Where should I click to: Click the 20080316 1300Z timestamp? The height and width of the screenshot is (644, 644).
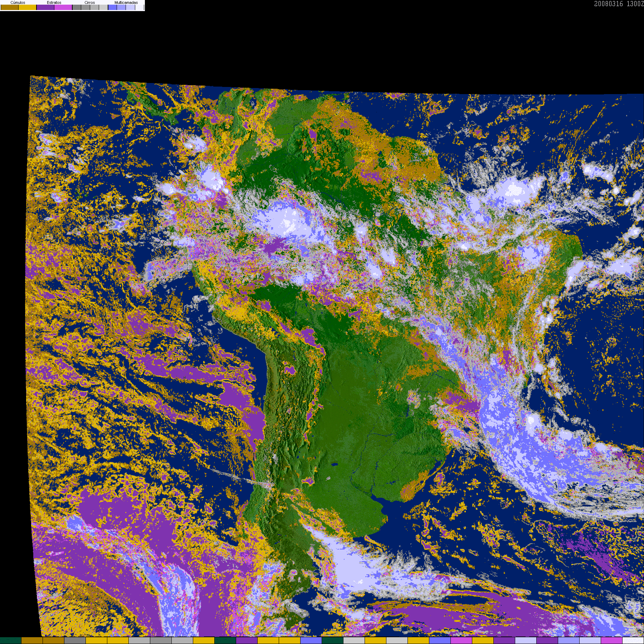[619, 4]
